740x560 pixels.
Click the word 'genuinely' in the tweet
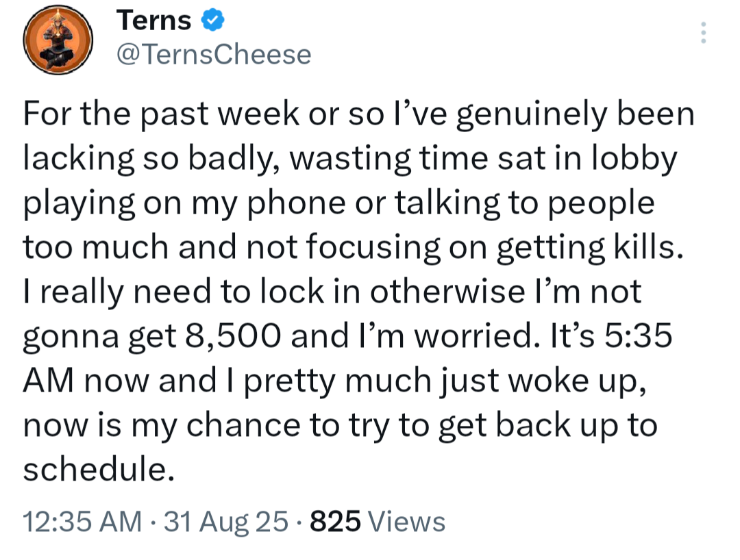[x=532, y=116]
